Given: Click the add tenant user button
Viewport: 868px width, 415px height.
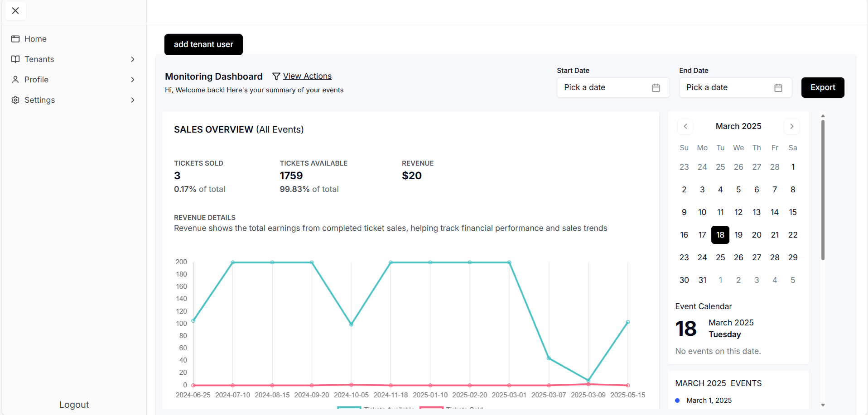Looking at the screenshot, I should (x=203, y=44).
